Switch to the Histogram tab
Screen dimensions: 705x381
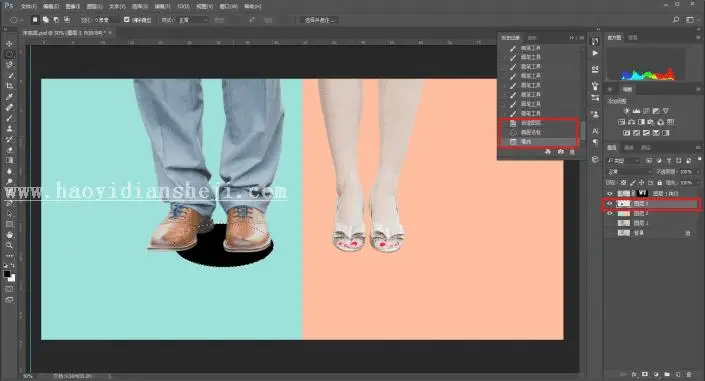[614, 38]
